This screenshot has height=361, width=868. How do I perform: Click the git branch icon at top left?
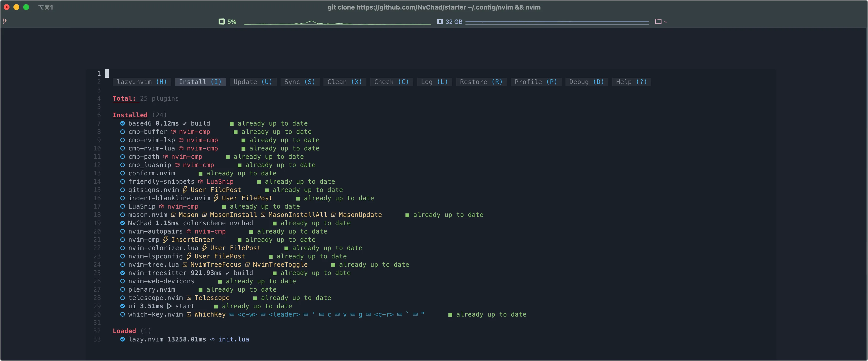tap(5, 21)
